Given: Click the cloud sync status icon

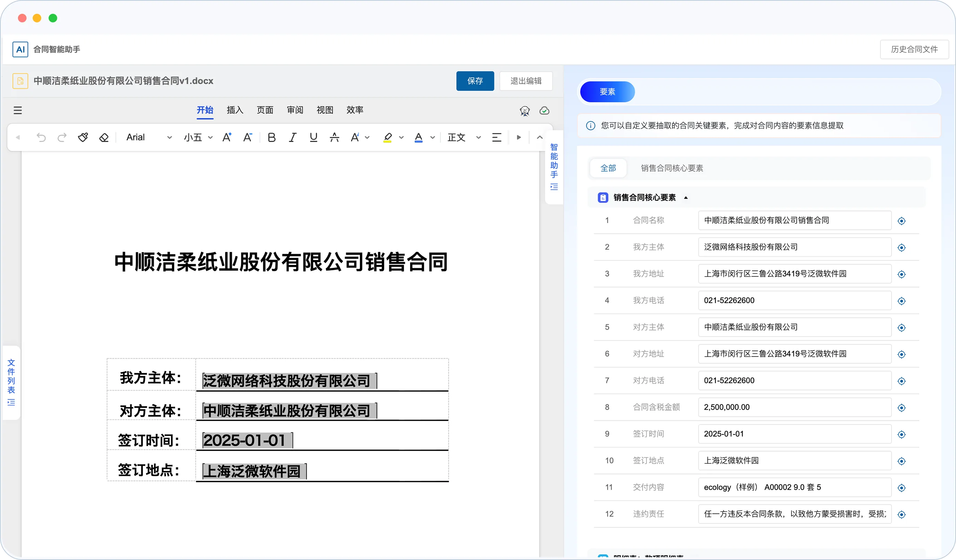Looking at the screenshot, I should tap(544, 110).
